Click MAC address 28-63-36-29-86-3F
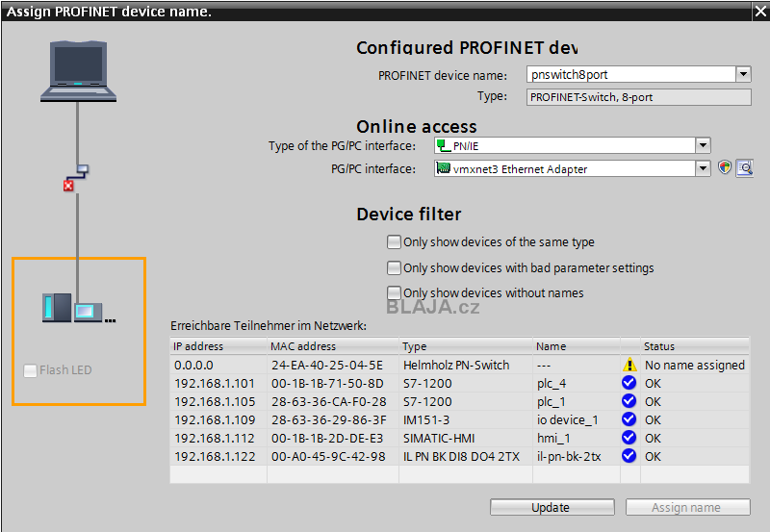Viewport: 770px width, 532px height. pyautogui.click(x=329, y=419)
